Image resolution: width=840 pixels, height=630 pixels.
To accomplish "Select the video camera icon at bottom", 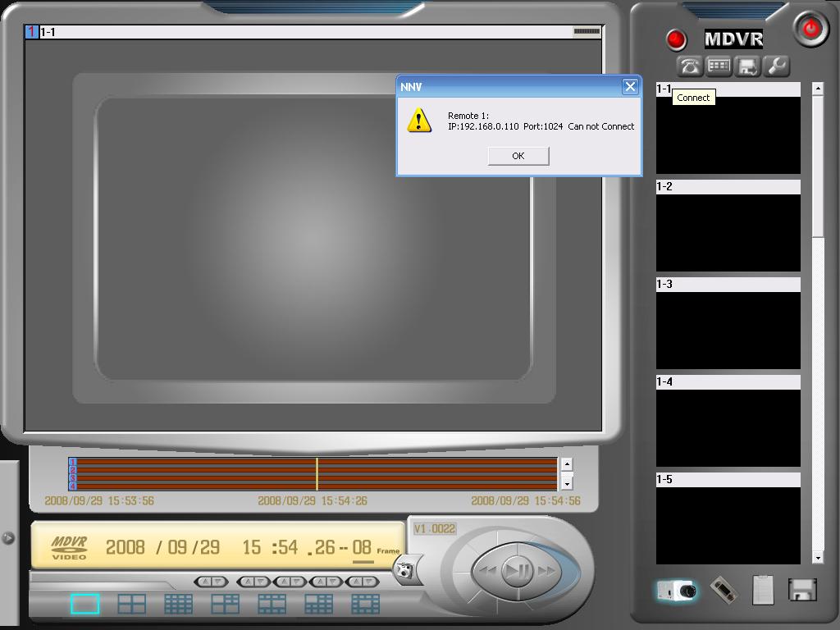I will click(x=677, y=589).
